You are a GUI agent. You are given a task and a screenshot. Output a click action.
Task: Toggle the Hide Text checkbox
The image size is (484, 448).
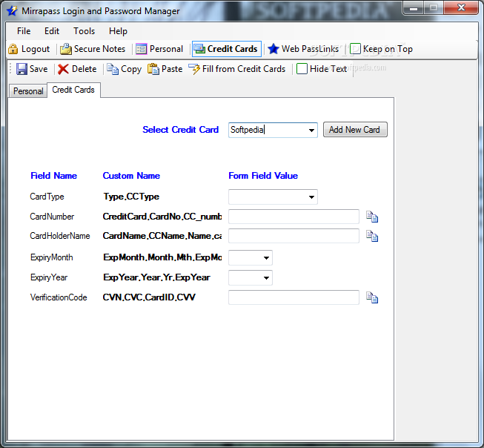click(x=302, y=68)
